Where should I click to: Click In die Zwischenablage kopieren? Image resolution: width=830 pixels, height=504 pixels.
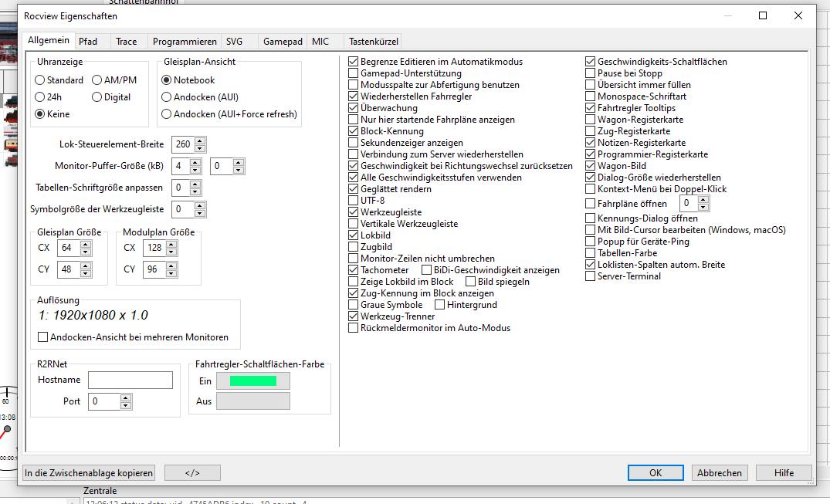pos(89,472)
